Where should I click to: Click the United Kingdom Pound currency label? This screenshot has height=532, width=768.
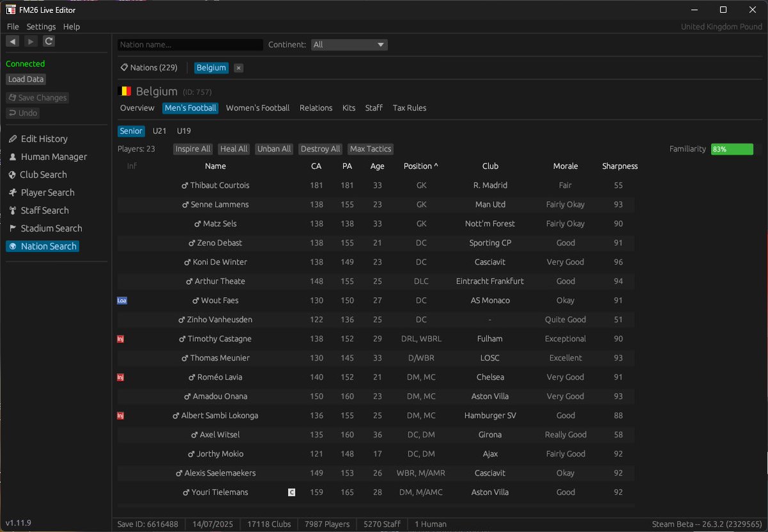click(x=721, y=27)
